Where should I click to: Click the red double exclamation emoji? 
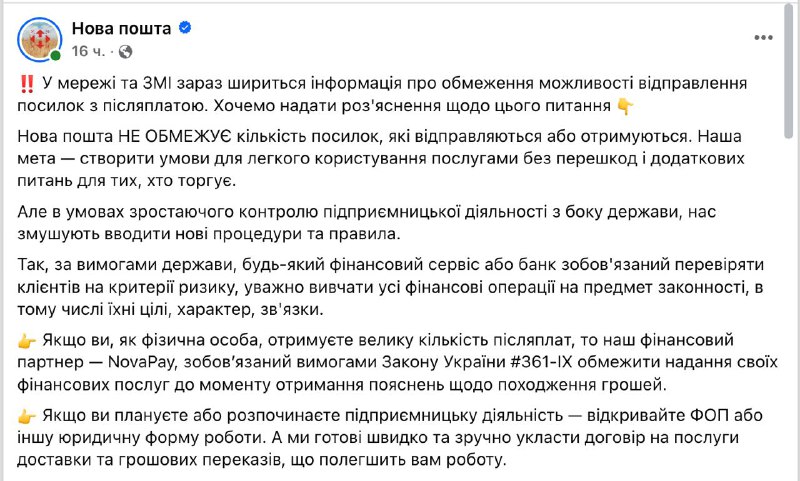(x=26, y=82)
